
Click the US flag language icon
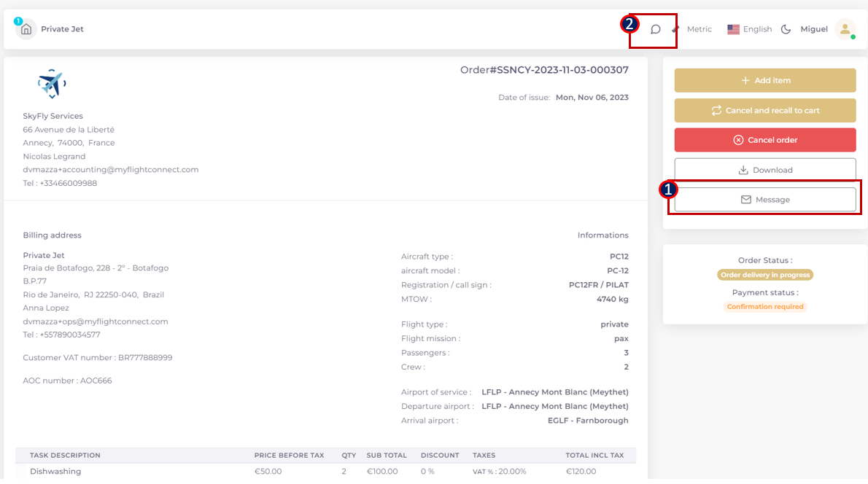pos(733,30)
